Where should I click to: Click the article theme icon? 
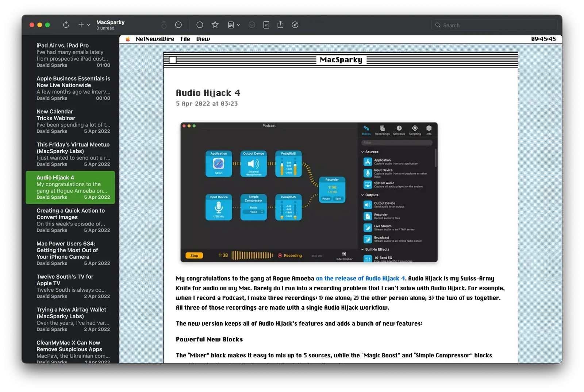point(231,25)
